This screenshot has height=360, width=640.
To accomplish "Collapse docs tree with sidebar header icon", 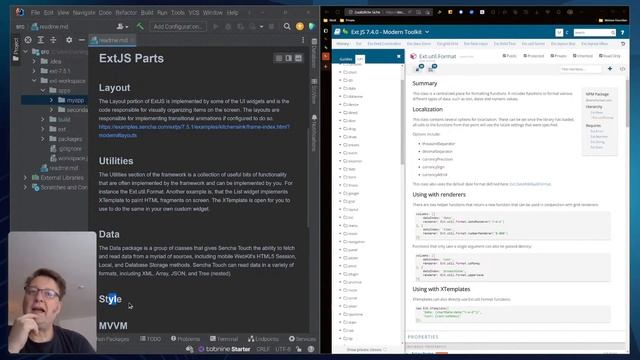I will [x=398, y=56].
